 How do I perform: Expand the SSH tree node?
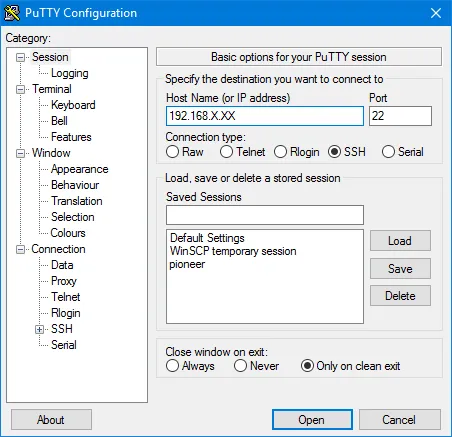39,329
